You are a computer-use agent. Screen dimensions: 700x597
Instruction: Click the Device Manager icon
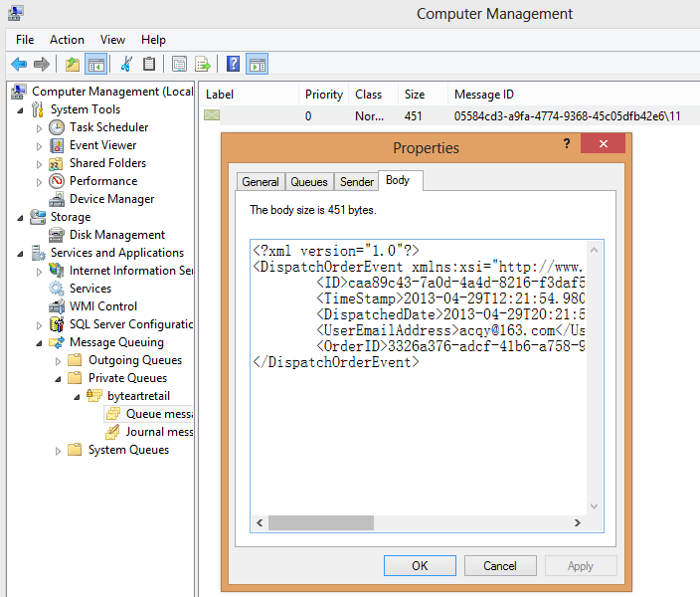click(57, 199)
